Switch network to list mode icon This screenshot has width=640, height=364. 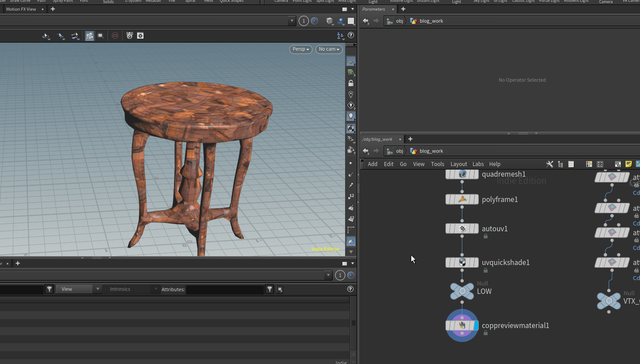pyautogui.click(x=571, y=164)
